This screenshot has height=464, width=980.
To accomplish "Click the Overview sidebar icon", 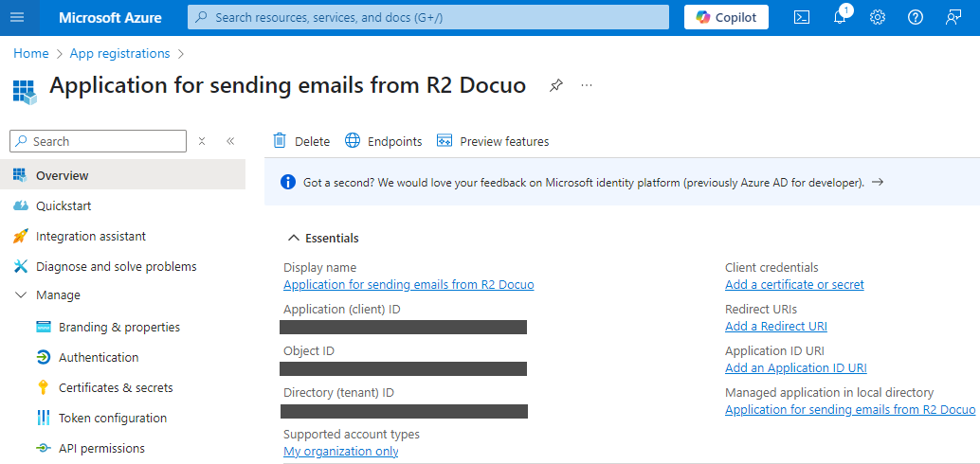I will pyautogui.click(x=21, y=175).
